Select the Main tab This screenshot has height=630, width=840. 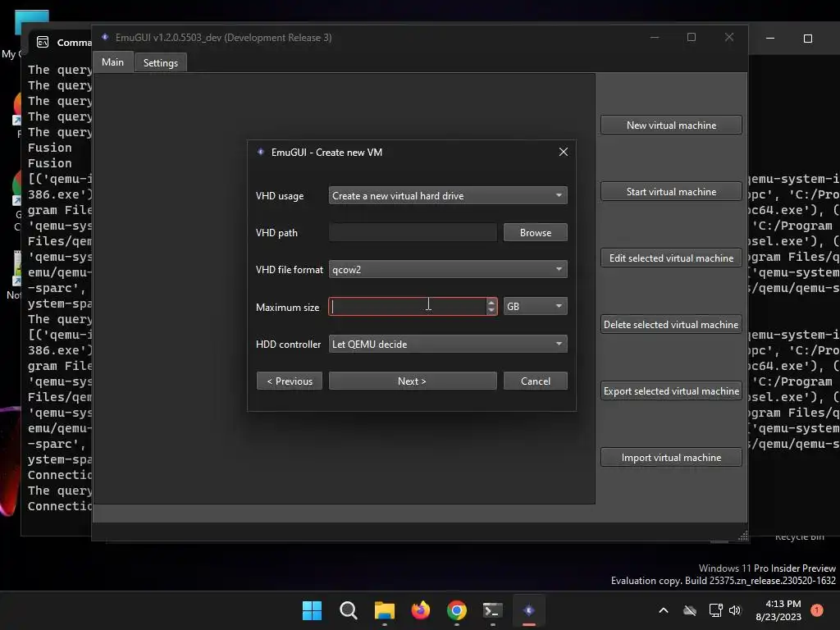(x=112, y=62)
